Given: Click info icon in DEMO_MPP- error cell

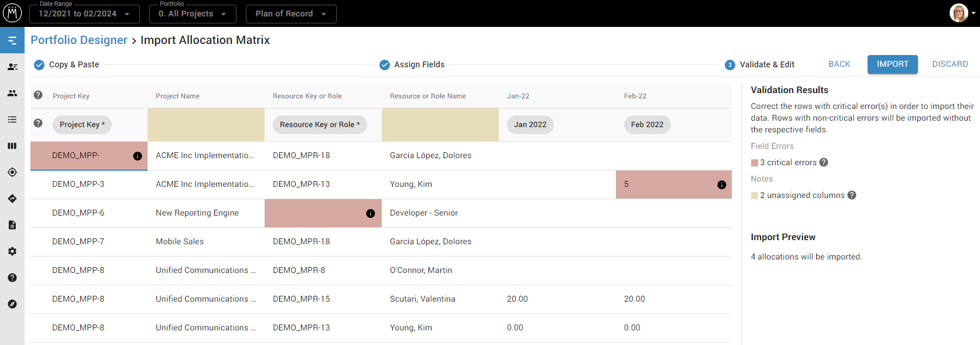Looking at the screenshot, I should coord(138,156).
